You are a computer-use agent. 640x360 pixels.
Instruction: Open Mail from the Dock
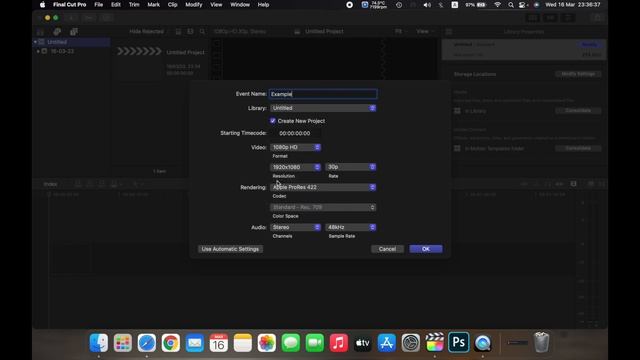pos(195,342)
